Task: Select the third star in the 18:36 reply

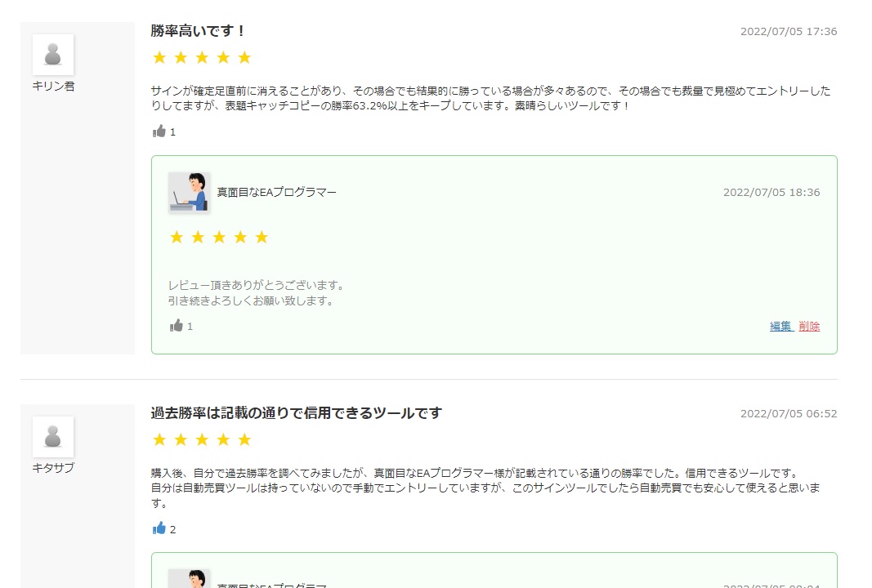Action: pyautogui.click(x=219, y=238)
